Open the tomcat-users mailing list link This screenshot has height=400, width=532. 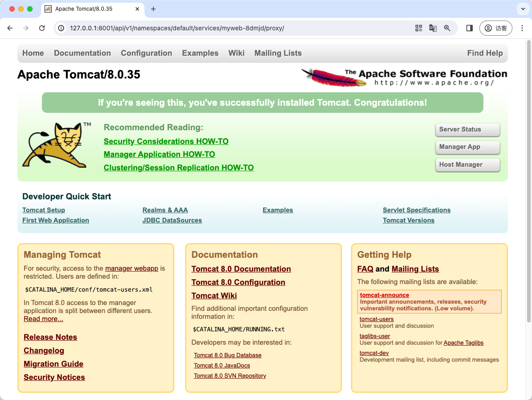[377, 319]
